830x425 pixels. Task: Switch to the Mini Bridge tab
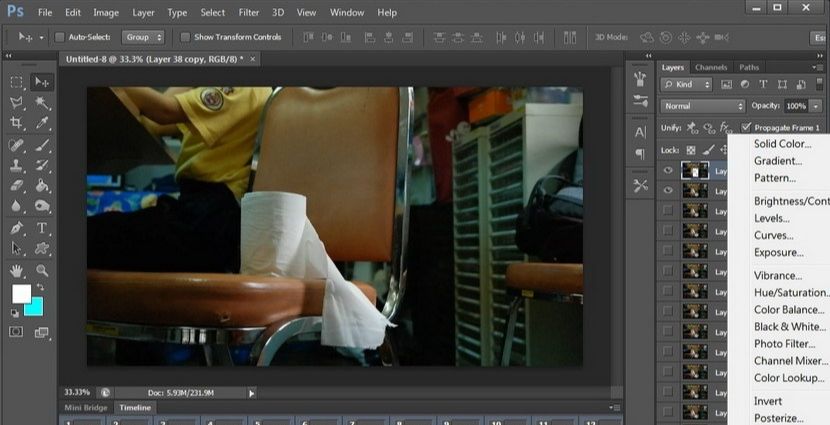pyautogui.click(x=86, y=408)
